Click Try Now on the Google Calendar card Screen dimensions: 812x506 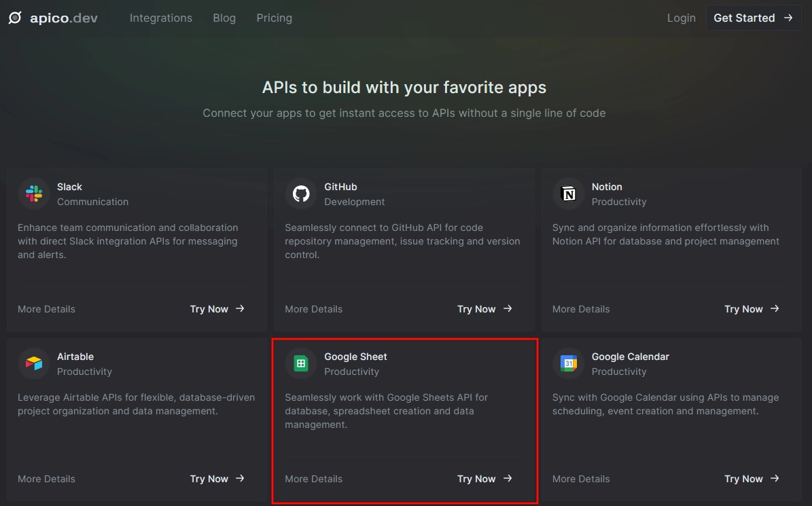point(752,479)
